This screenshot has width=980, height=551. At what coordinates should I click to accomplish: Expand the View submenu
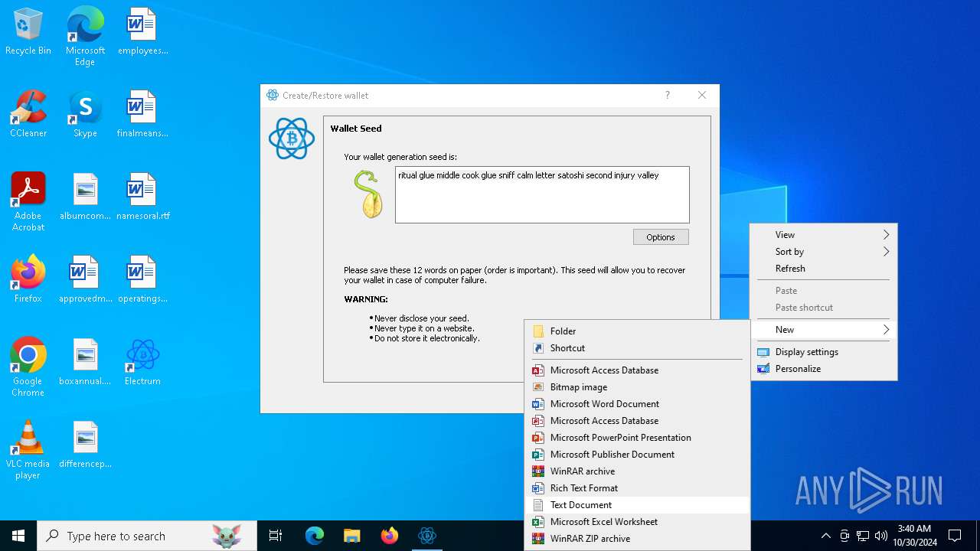(823, 235)
